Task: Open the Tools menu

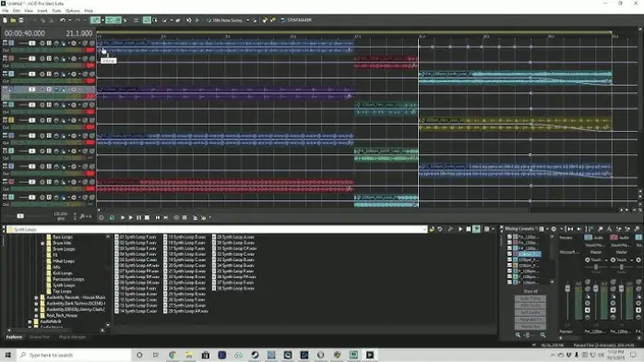Action: tap(56, 11)
